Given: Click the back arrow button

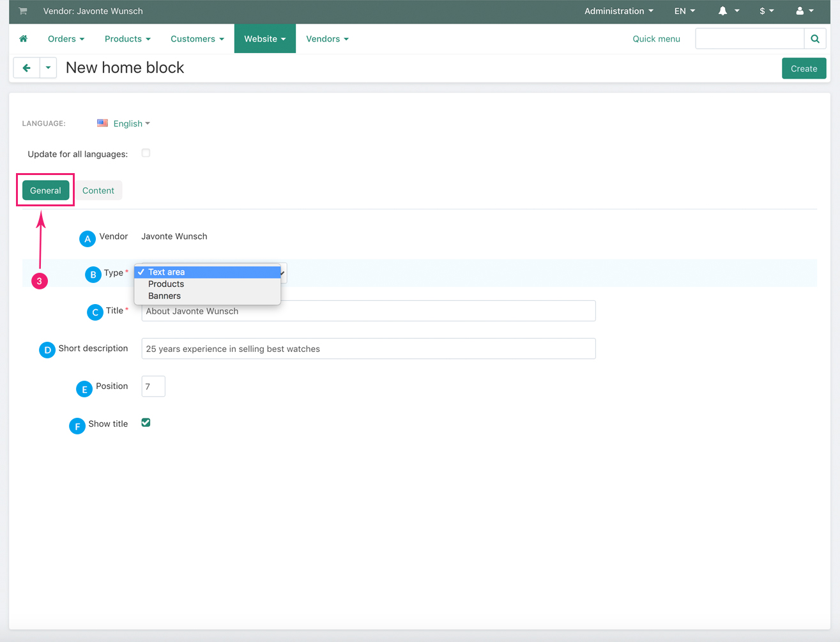Looking at the screenshot, I should coord(26,68).
